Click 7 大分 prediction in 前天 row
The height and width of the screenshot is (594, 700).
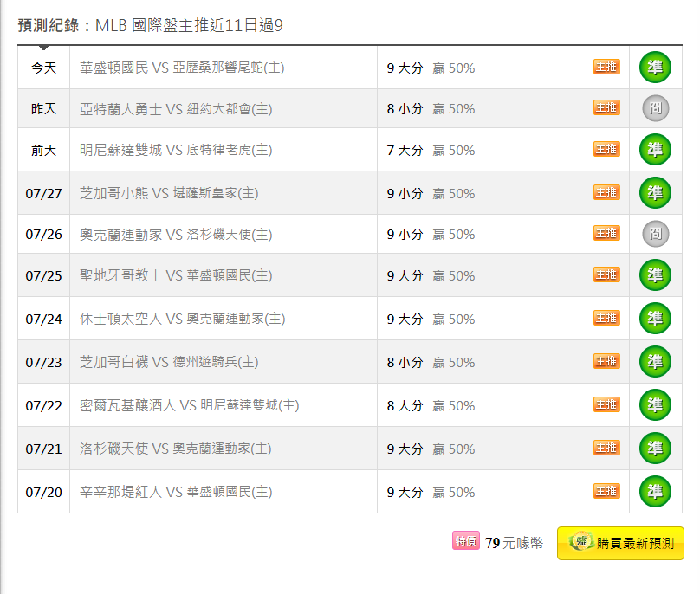point(405,150)
